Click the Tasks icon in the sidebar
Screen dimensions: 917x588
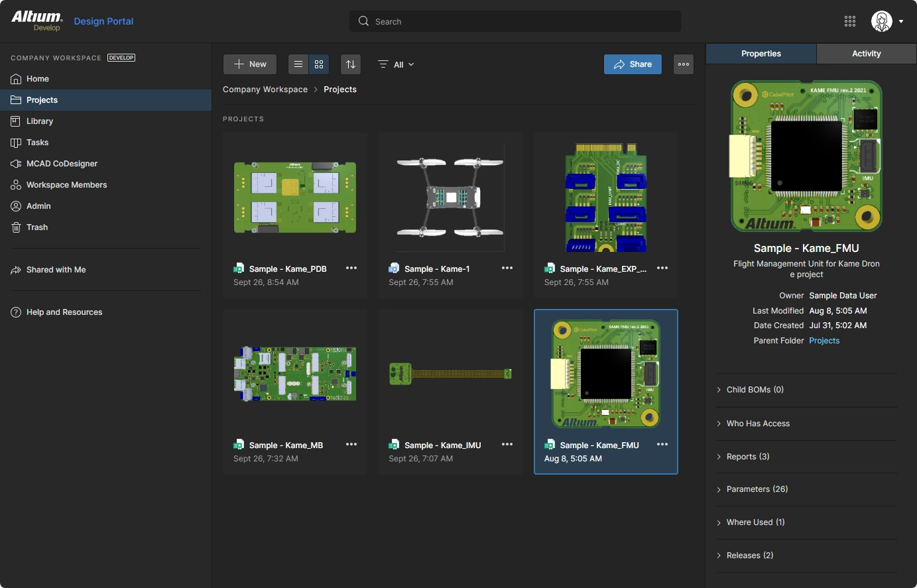pos(37,142)
